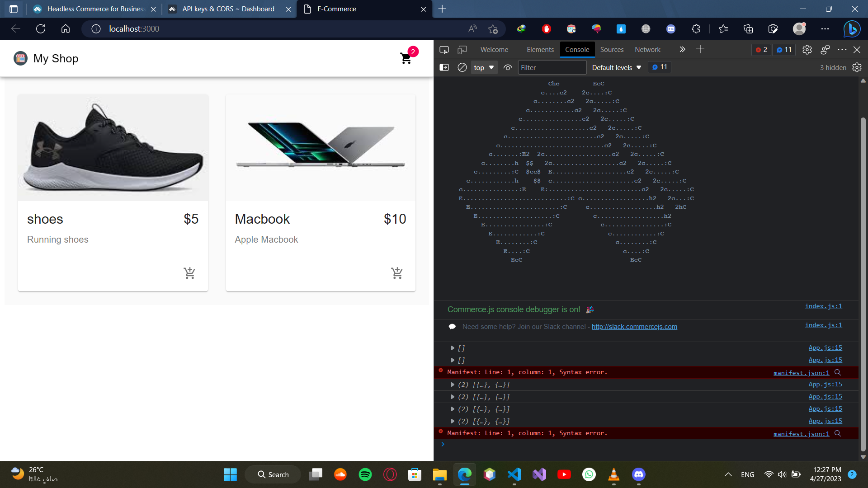868x488 pixels.
Task: Click the inspect element picker icon
Action: click(444, 50)
